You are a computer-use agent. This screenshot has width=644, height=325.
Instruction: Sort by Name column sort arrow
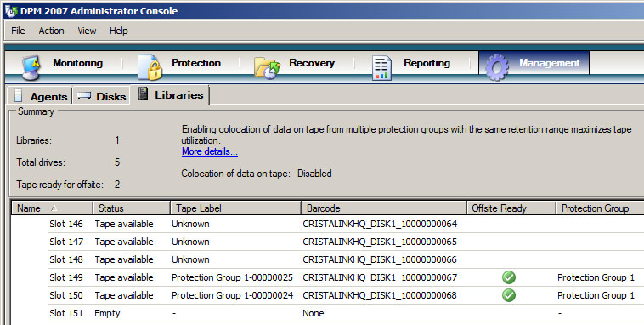coord(54,208)
